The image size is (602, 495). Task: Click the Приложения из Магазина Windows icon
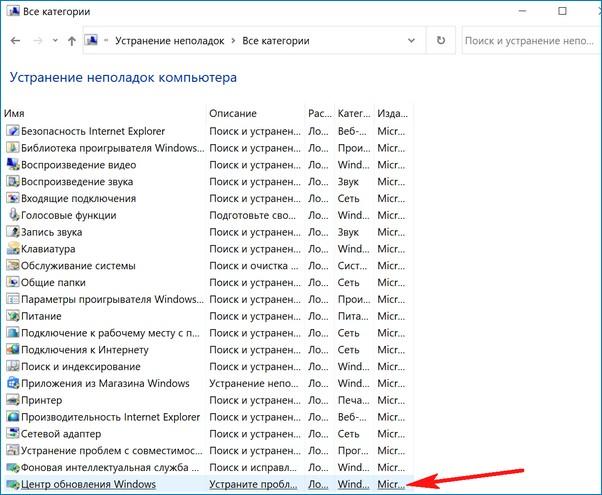click(13, 383)
